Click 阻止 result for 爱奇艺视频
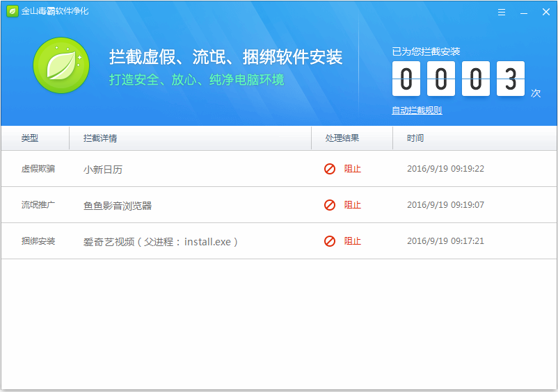558x392 pixels. point(352,241)
